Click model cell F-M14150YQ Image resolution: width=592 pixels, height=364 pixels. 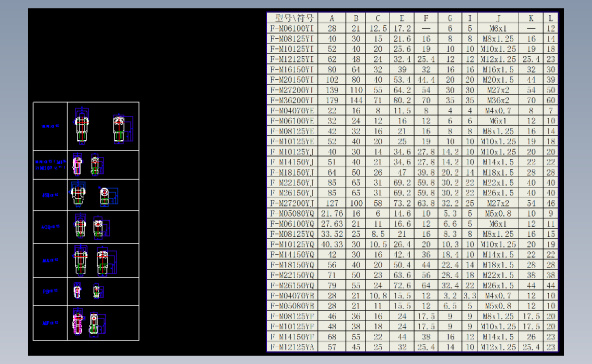click(293, 254)
